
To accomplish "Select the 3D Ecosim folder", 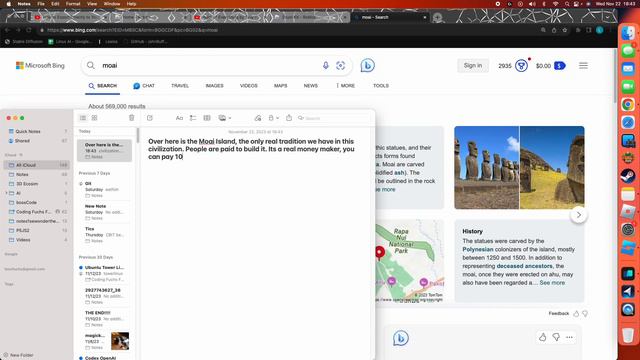I will point(37,184).
